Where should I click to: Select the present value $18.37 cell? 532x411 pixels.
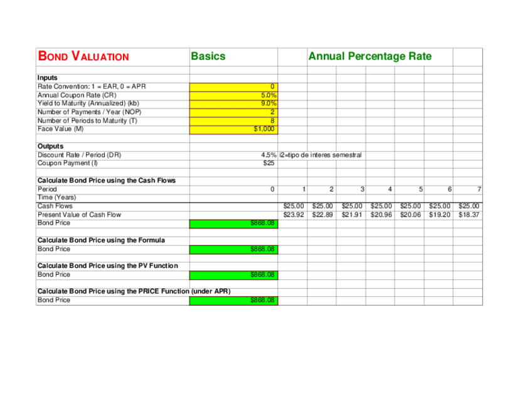pyautogui.click(x=469, y=215)
